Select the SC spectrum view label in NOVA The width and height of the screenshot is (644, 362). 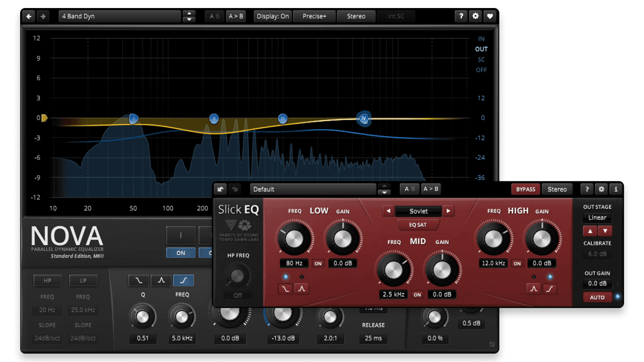[481, 59]
